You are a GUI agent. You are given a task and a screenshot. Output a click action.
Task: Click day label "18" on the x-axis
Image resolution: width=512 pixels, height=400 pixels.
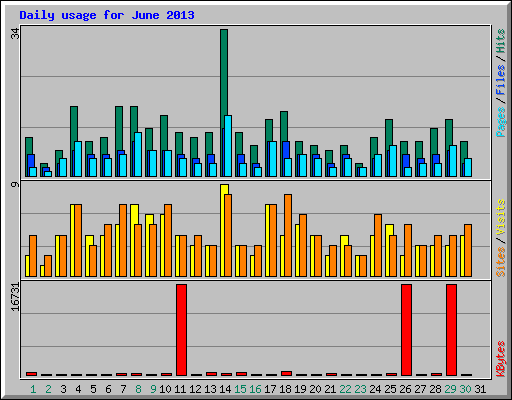pos(285,389)
